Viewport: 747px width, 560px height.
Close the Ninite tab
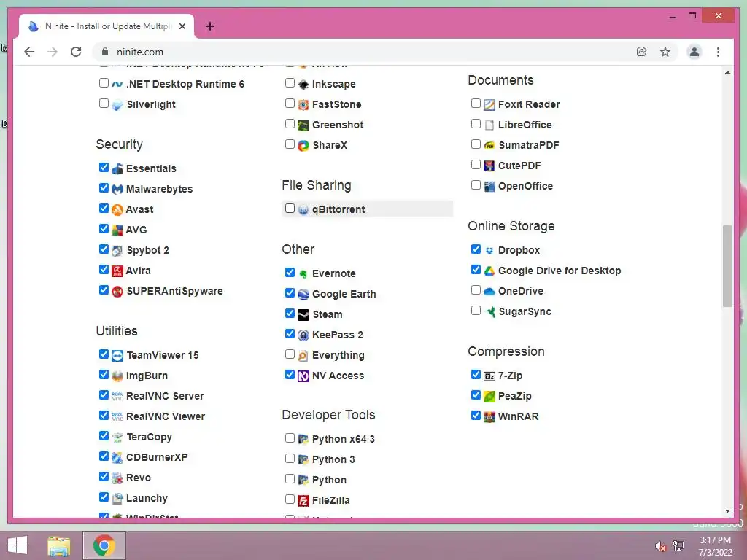(182, 26)
